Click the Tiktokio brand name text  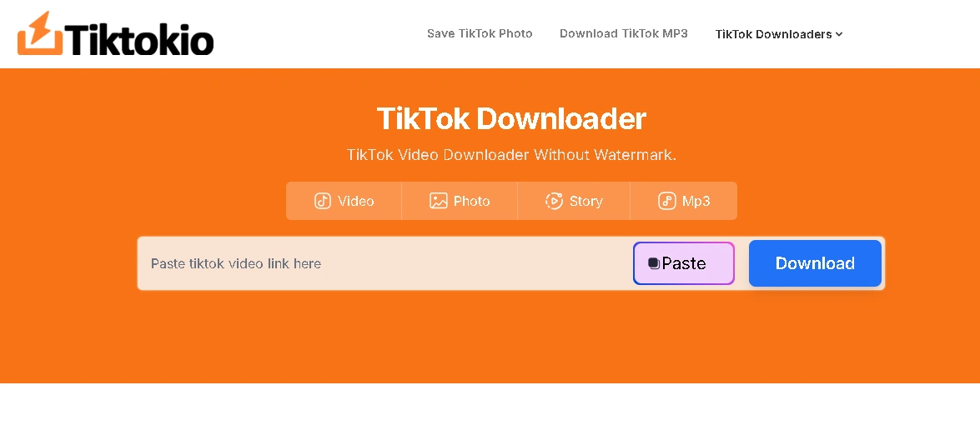(138, 38)
